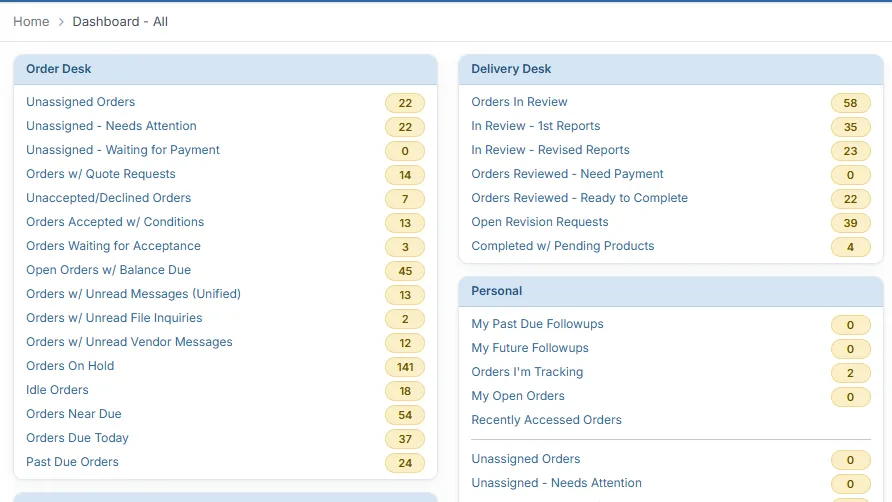
Task: Open My Open Orders
Action: [x=518, y=396]
